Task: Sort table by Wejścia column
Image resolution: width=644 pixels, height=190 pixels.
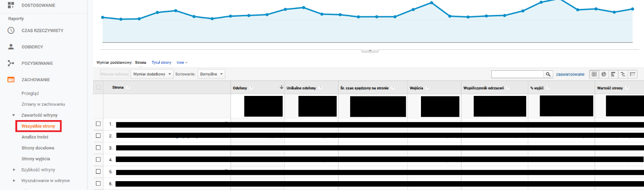Action: 416,88
